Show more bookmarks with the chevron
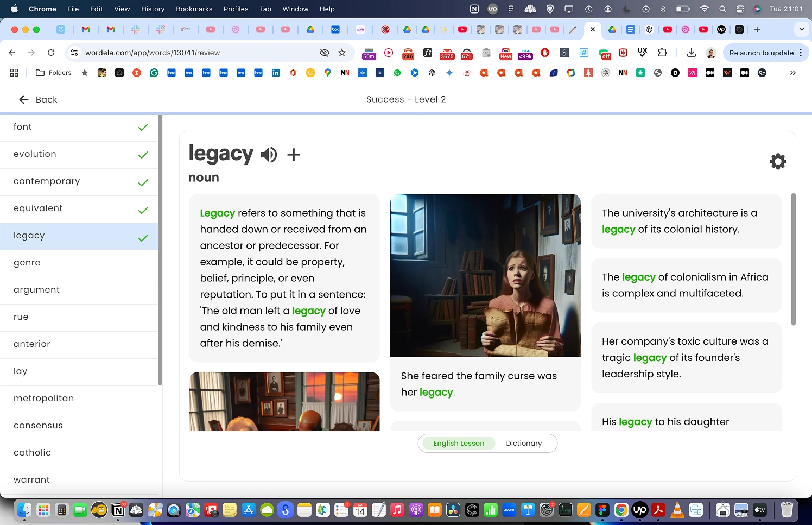Screen dimensions: 812x525 (793, 73)
